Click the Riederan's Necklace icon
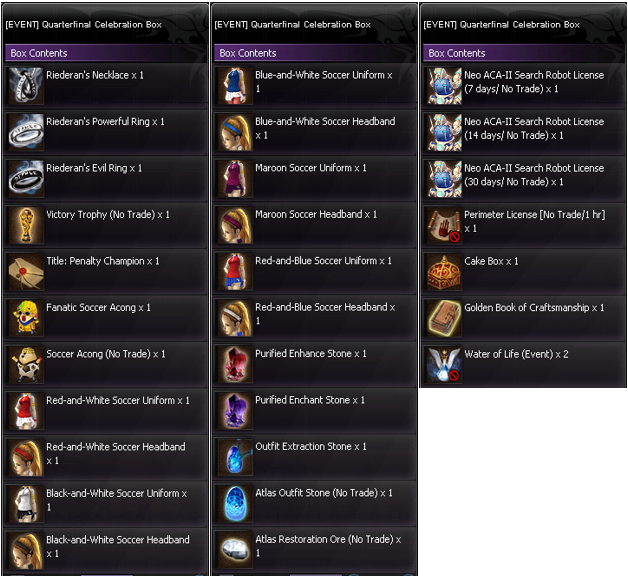Image resolution: width=628 pixels, height=576 pixels. pyautogui.click(x=26, y=86)
